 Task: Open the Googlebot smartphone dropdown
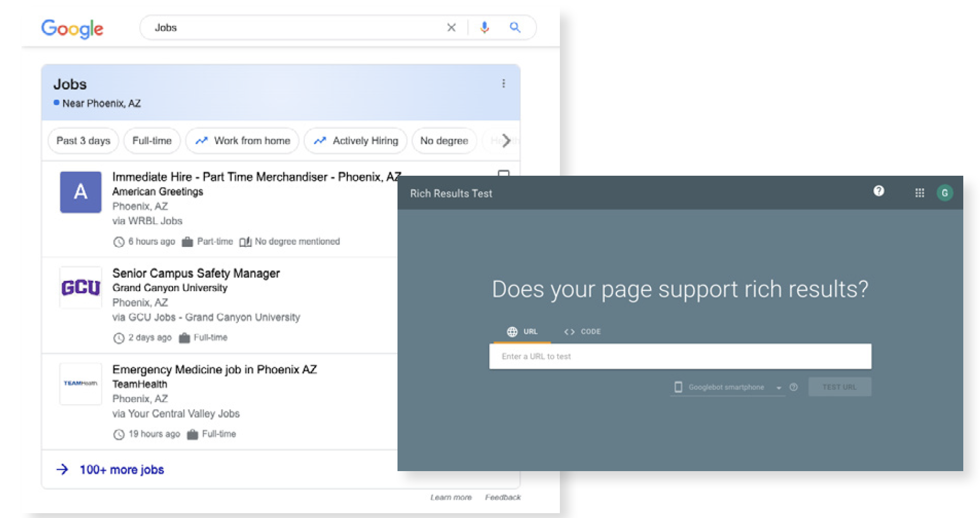click(x=727, y=387)
